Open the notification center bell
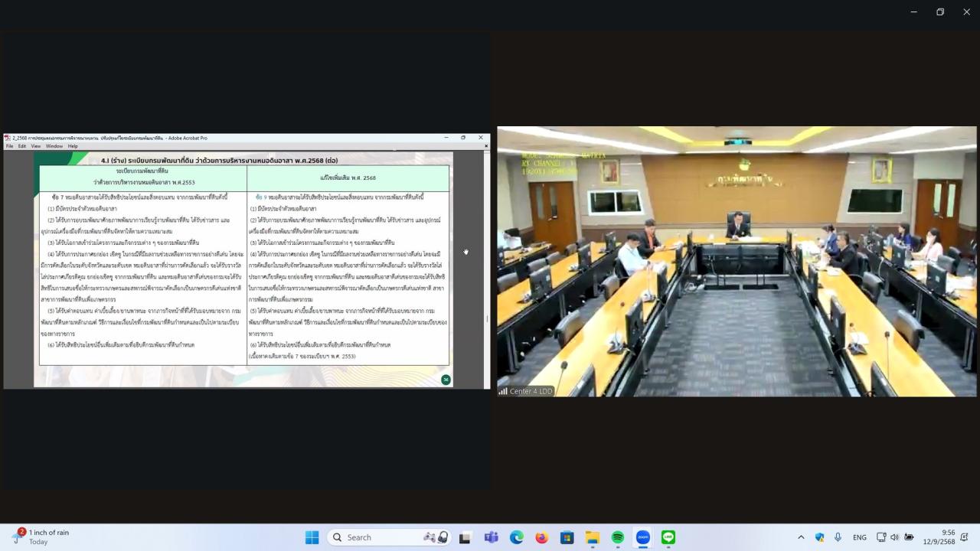980x551 pixels. pos(964,537)
